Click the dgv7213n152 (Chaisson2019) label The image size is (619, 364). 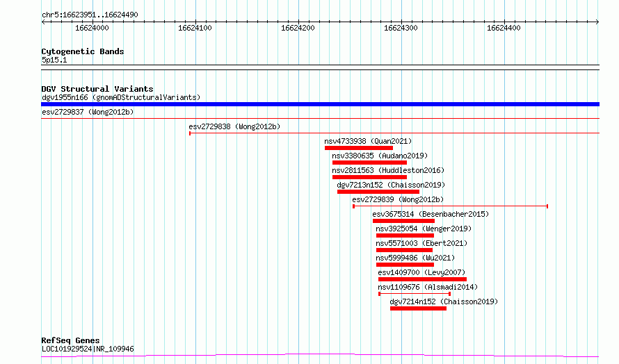(391, 185)
